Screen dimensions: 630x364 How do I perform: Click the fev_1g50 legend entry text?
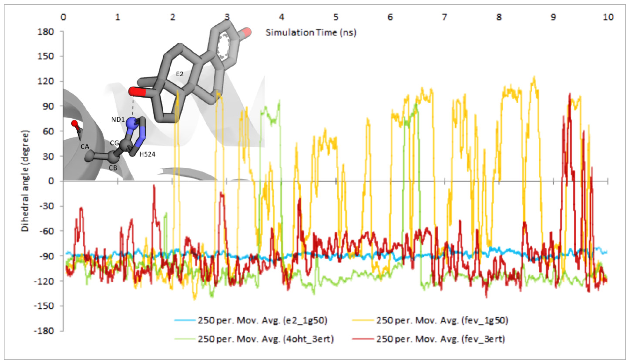[x=442, y=320]
